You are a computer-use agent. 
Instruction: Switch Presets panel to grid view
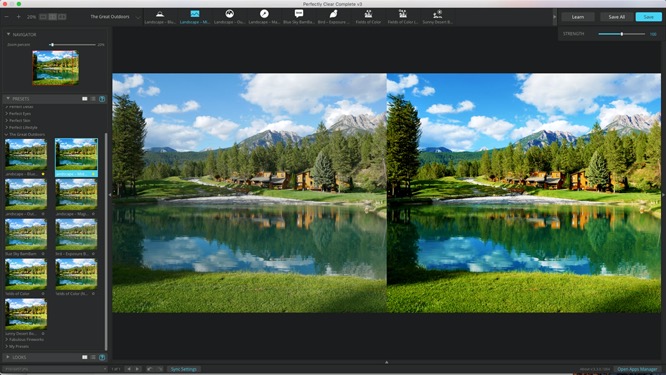tap(85, 99)
